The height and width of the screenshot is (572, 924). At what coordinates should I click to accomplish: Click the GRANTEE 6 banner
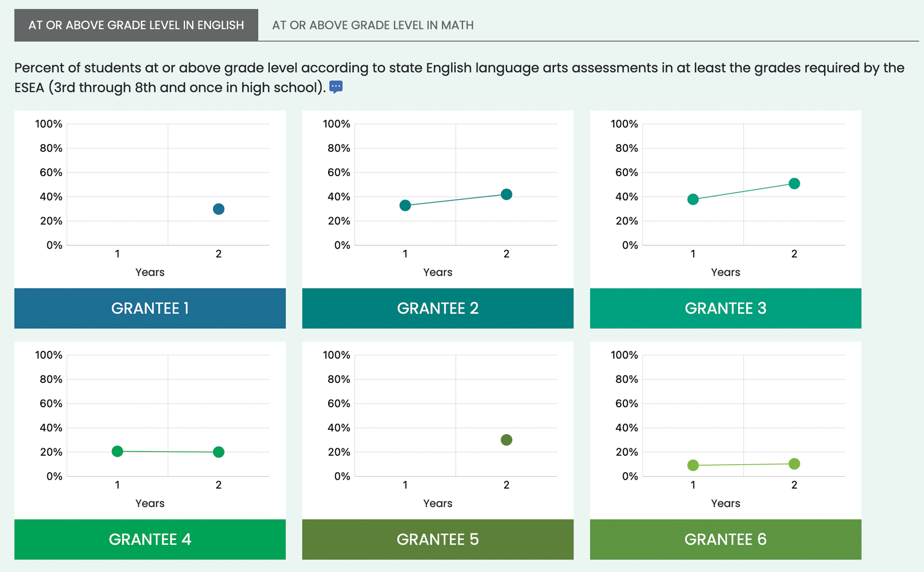(725, 540)
